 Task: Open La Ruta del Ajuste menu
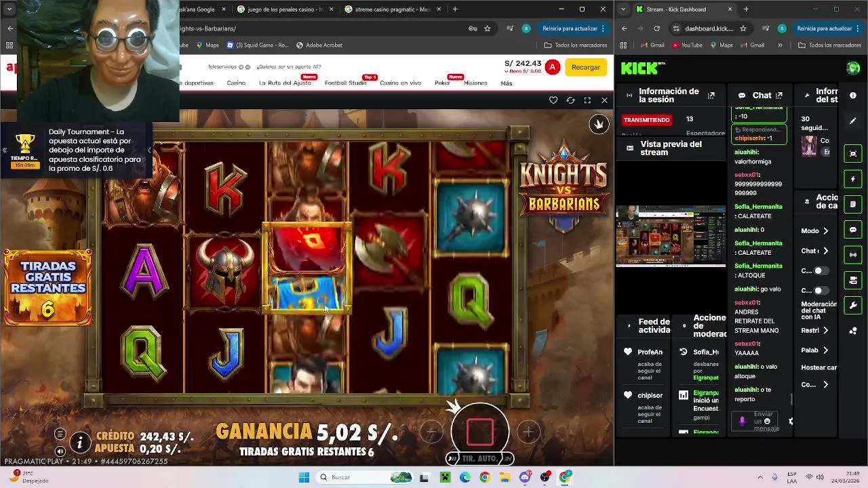point(285,83)
